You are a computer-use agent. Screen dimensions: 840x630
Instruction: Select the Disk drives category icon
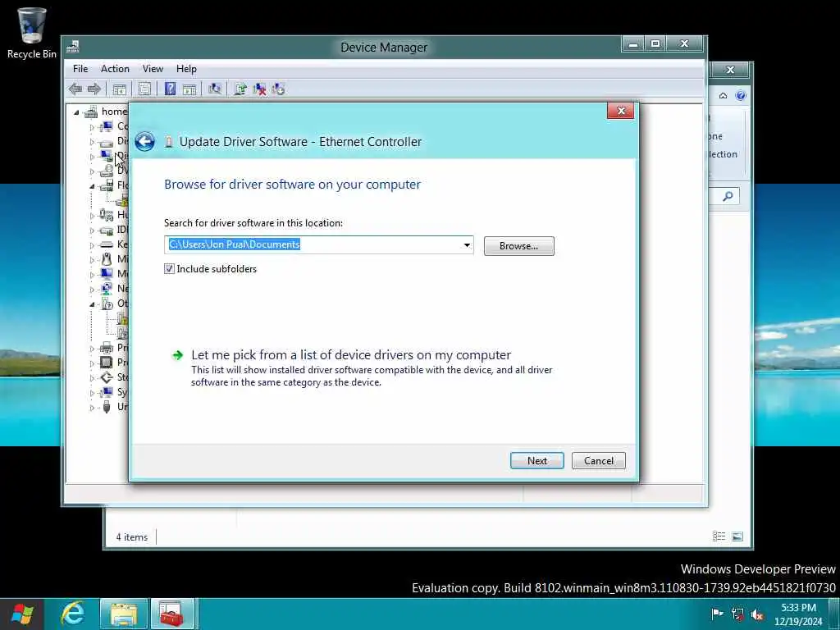[x=107, y=142]
